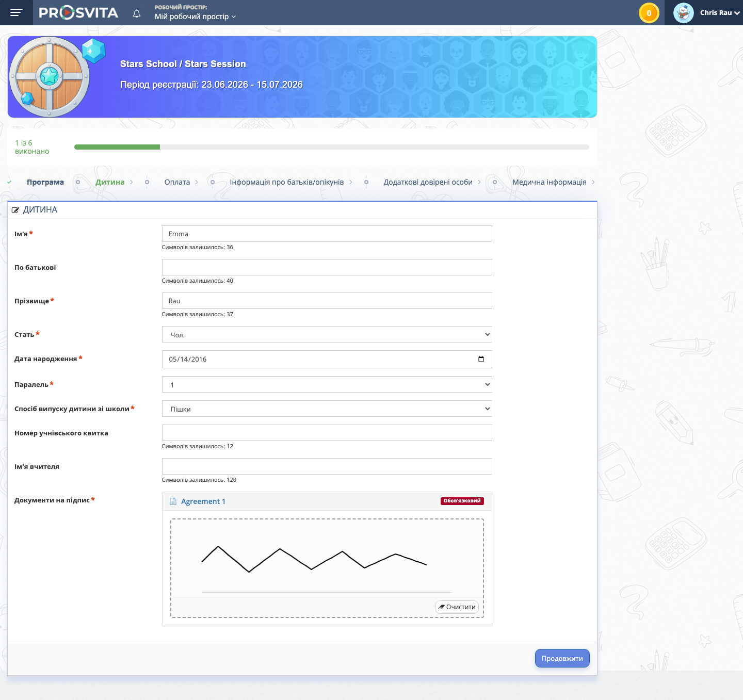
Task: Clear the signature with Очистити button
Action: [x=457, y=607]
